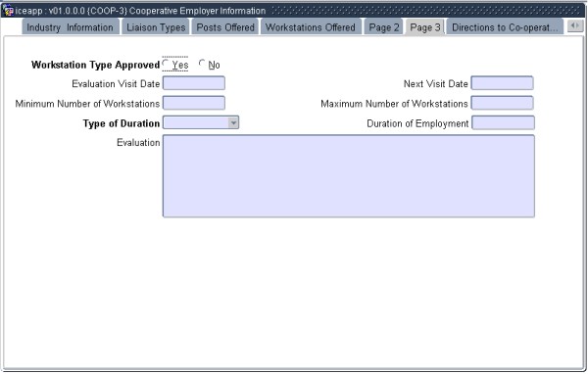Click the Type of Duration label
Image resolution: width=588 pixels, height=374 pixels.
coord(122,123)
